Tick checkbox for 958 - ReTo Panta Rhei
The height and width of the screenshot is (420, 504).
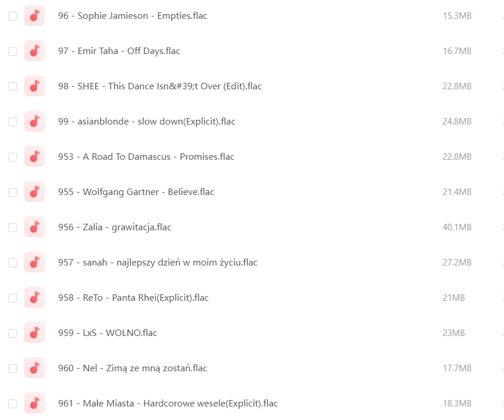(12, 298)
